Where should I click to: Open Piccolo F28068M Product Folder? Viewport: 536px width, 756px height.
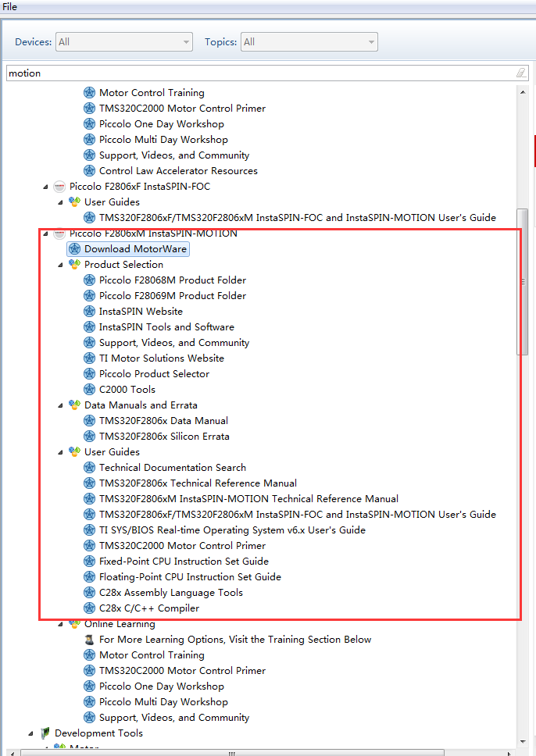pyautogui.click(x=173, y=280)
